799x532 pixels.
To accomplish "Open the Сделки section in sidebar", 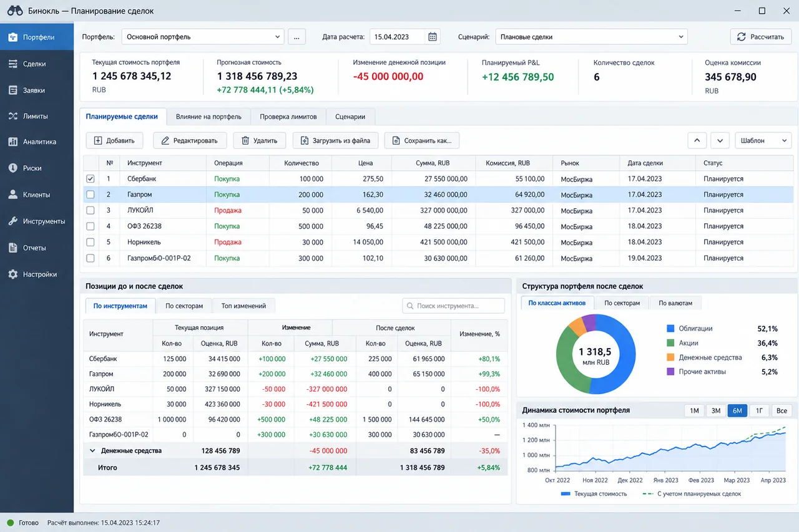I will [37, 64].
